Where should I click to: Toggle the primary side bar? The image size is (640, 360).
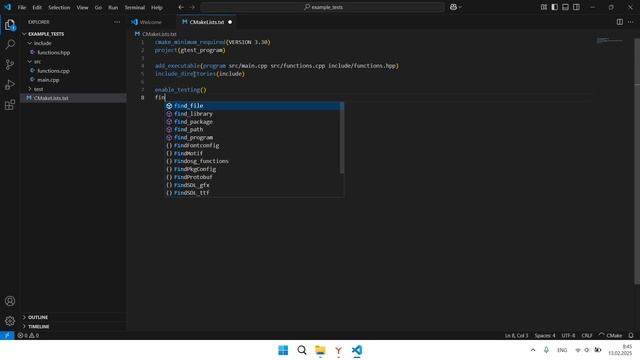[554, 7]
